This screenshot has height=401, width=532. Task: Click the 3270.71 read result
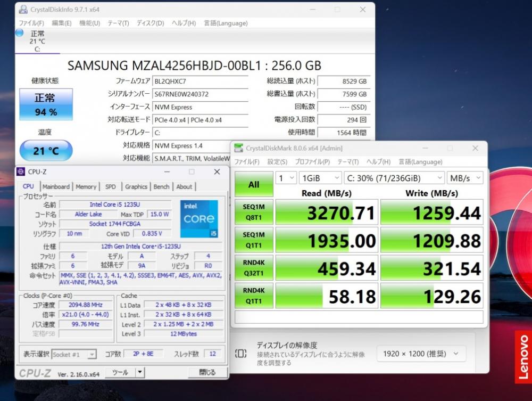click(x=327, y=212)
